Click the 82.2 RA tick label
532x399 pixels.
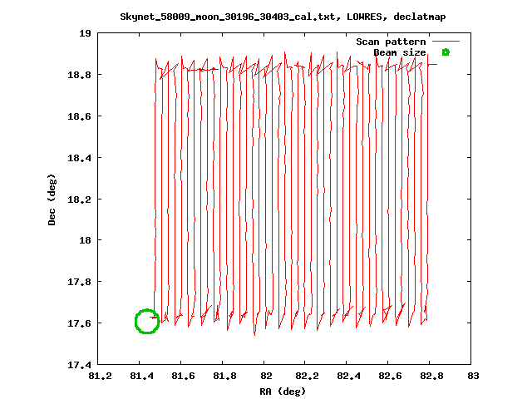click(x=307, y=376)
